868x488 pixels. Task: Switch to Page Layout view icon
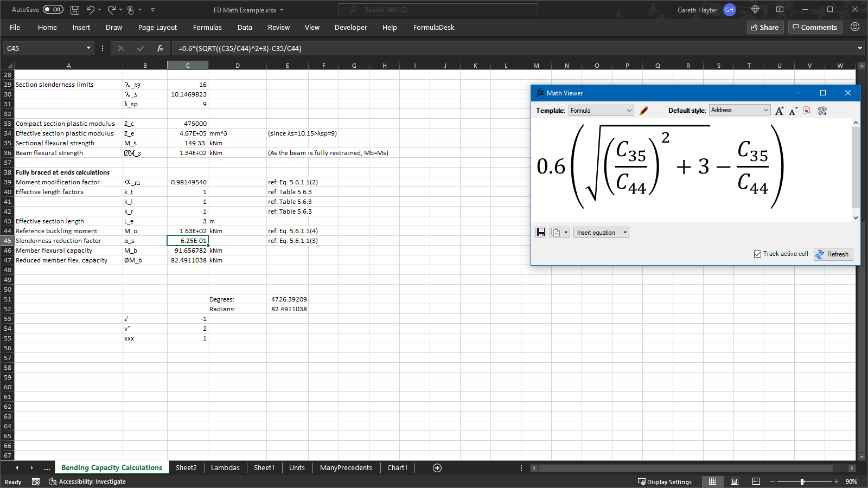(x=735, y=481)
